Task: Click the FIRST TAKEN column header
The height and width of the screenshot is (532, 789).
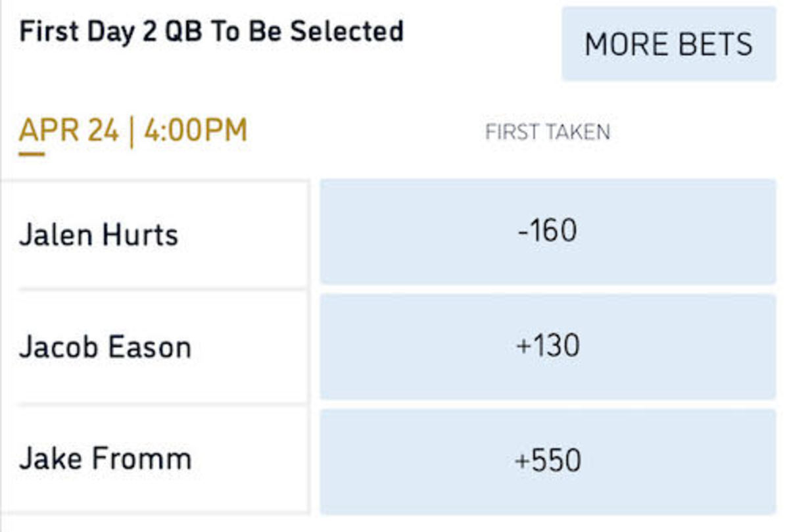Action: click(548, 132)
